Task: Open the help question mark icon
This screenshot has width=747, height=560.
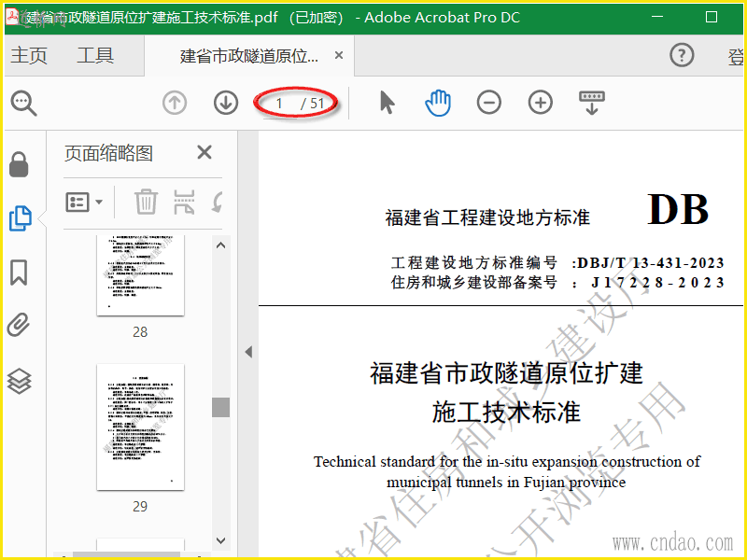Action: 682,55
